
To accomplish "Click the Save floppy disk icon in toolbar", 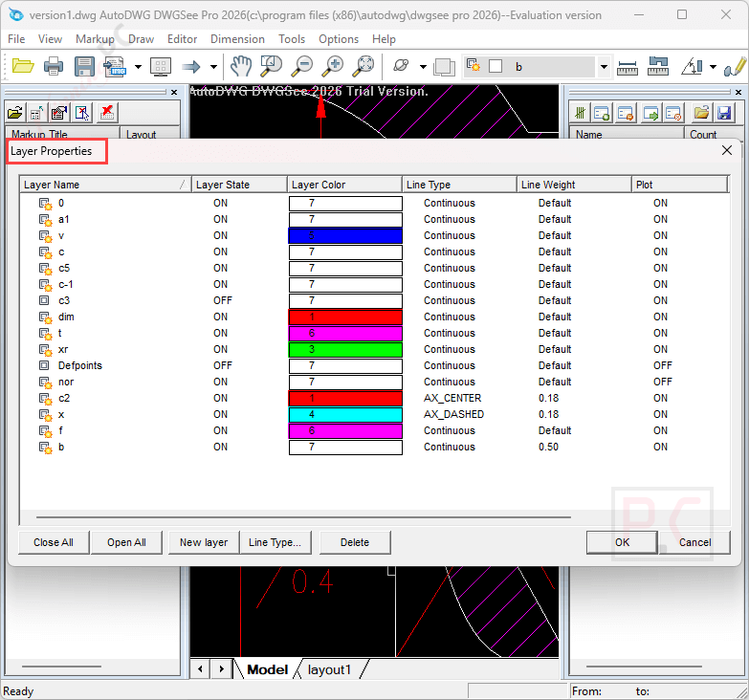I will 84,66.
